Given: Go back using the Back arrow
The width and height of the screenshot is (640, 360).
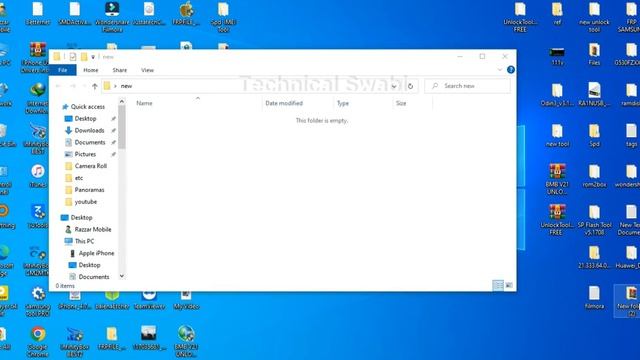Looking at the screenshot, I should click(58, 86).
